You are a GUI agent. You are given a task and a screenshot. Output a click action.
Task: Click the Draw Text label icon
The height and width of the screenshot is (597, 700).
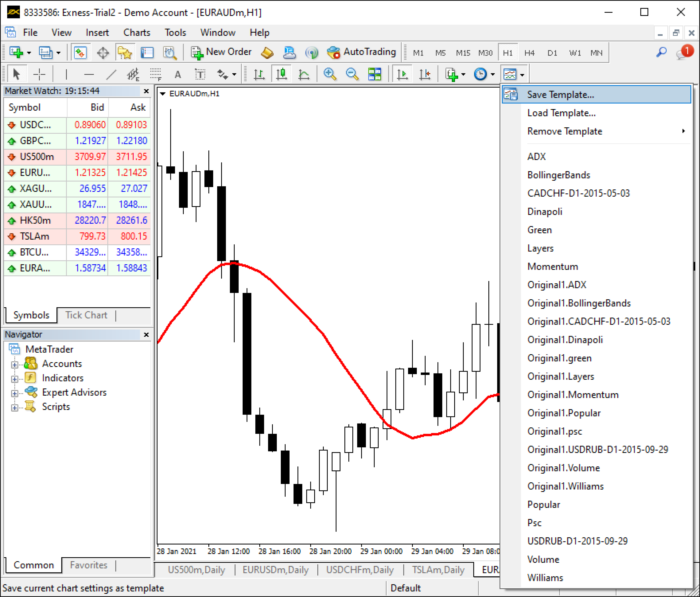pyautogui.click(x=200, y=74)
